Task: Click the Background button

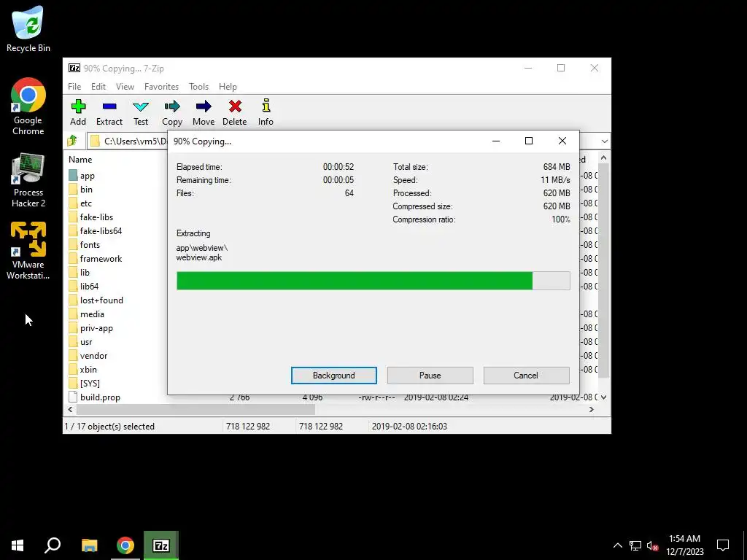Action: pos(334,376)
